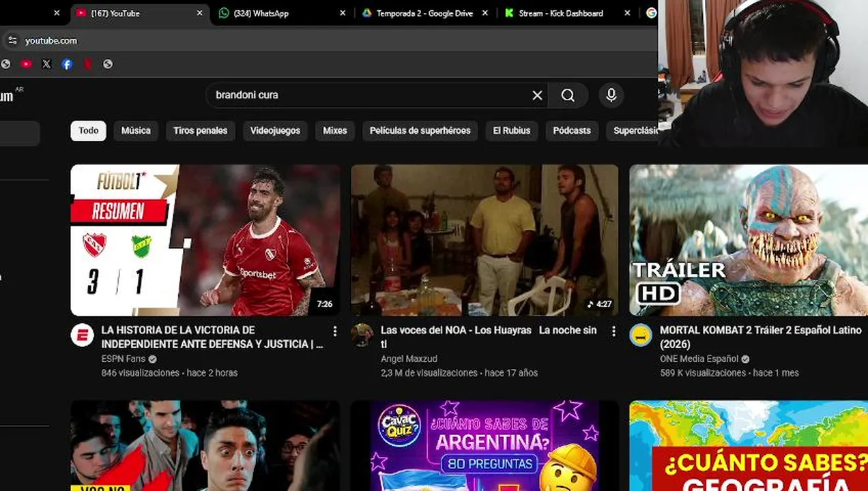
Task: Open Las voces del NOA video thumbnail
Action: coord(484,240)
